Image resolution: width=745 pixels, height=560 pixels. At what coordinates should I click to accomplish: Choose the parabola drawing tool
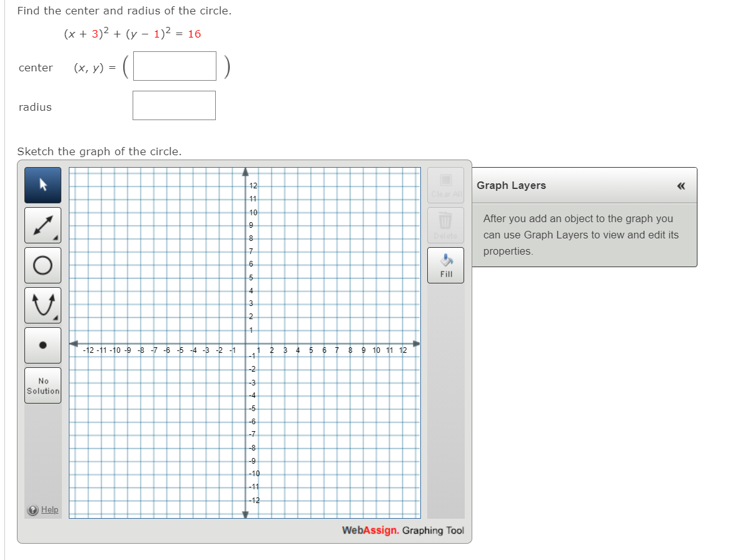click(x=43, y=305)
